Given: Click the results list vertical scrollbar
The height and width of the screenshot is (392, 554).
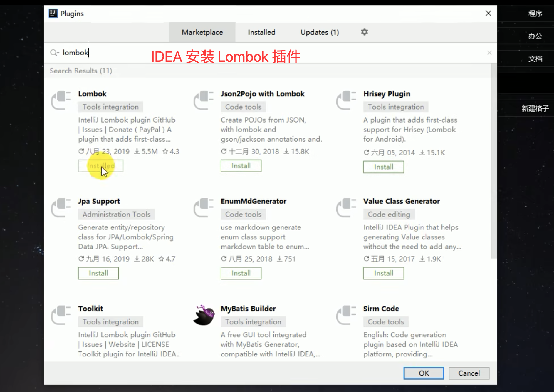Looking at the screenshot, I should pos(494,161).
